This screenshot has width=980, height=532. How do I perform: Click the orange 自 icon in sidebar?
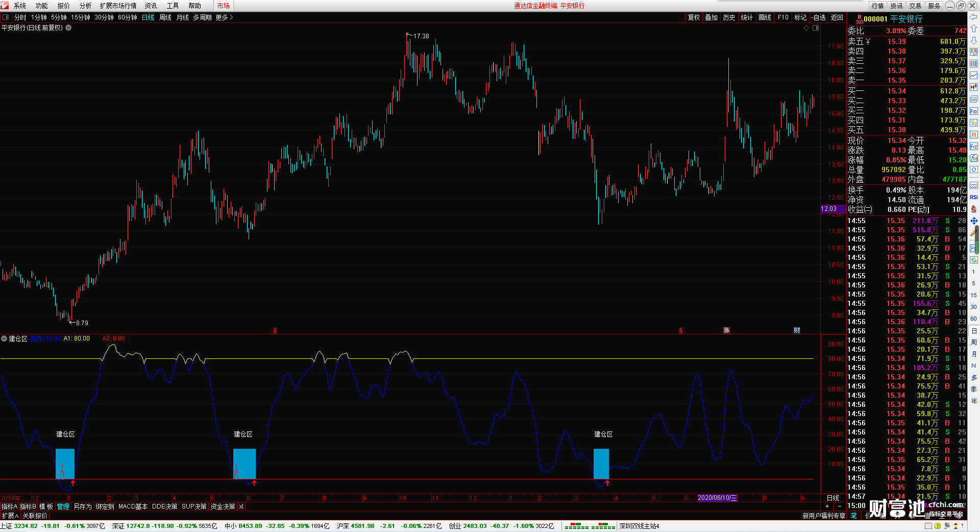(x=974, y=135)
